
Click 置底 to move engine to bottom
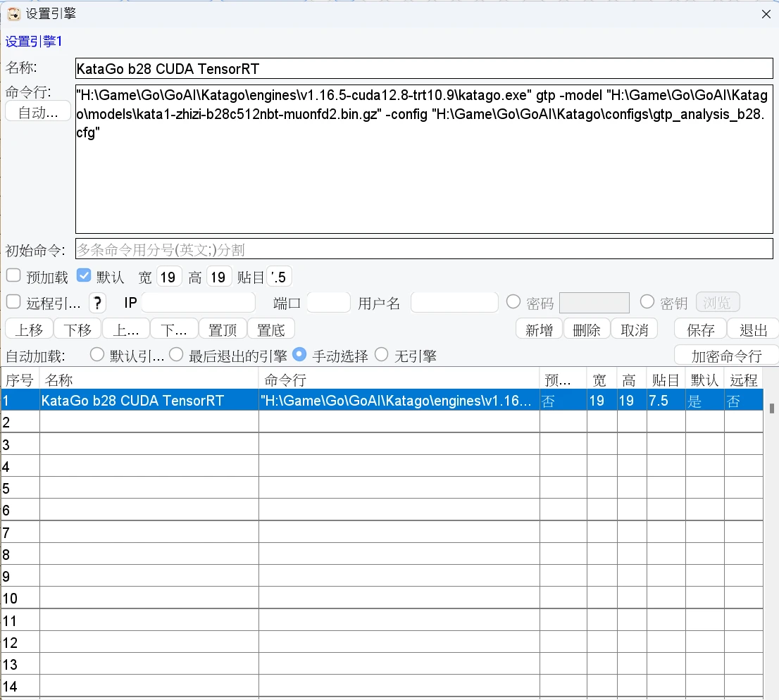pos(270,330)
